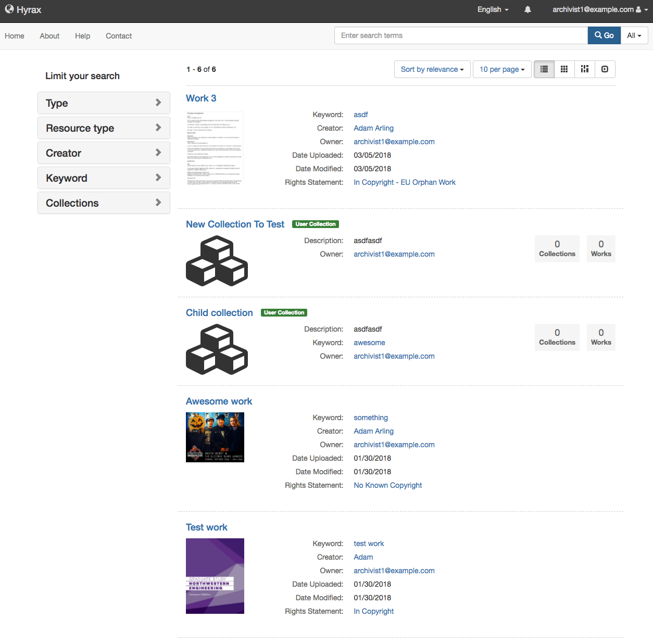Expand the Resource type facet
Image resolution: width=653 pixels, height=644 pixels.
[104, 128]
